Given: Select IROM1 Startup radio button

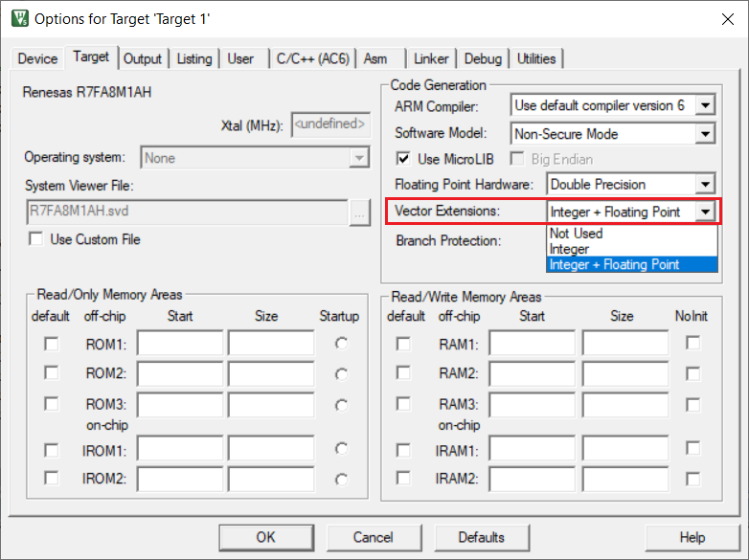Looking at the screenshot, I should click(x=341, y=449).
